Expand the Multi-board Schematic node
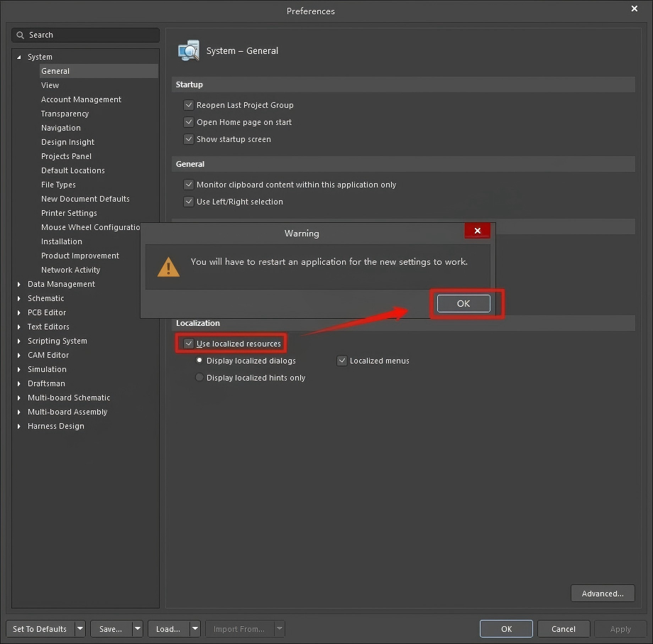This screenshot has width=653, height=644. [18, 398]
